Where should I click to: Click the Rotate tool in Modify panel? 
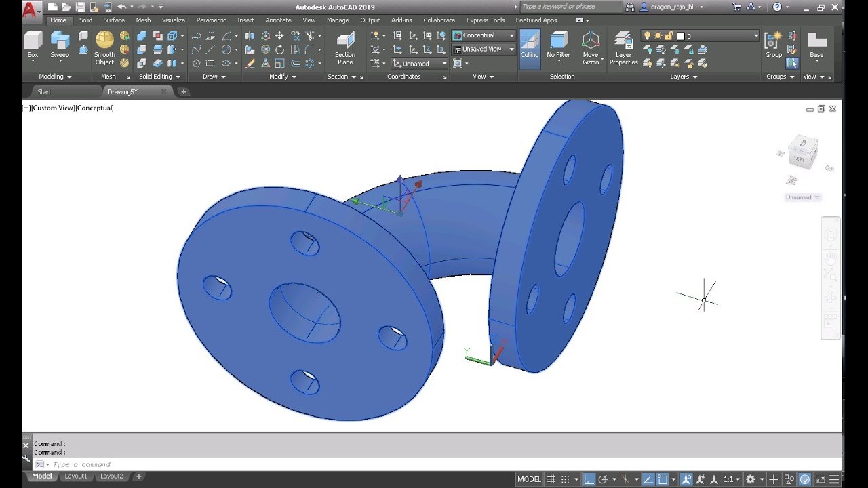(x=279, y=49)
